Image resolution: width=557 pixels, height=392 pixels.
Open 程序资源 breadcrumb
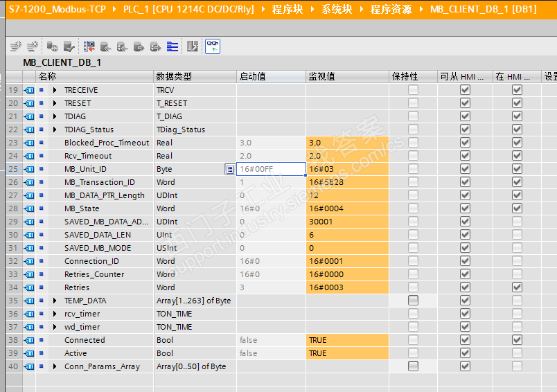tap(391, 9)
